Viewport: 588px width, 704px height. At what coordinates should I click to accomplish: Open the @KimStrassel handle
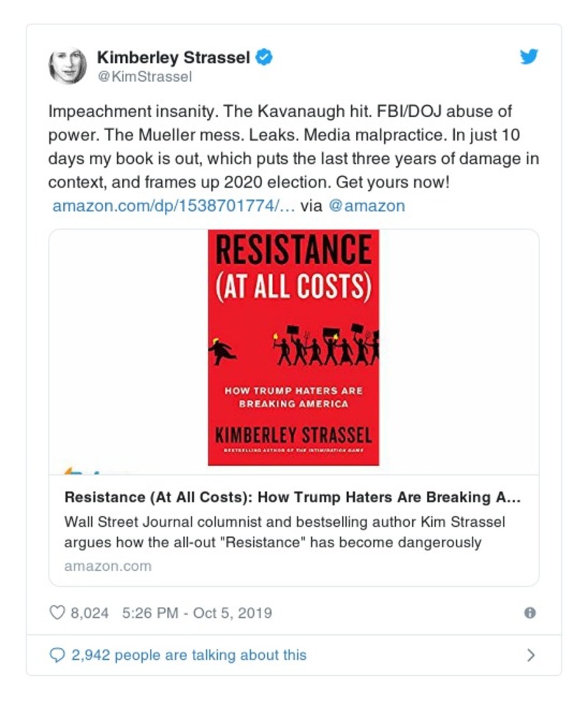coord(145,77)
